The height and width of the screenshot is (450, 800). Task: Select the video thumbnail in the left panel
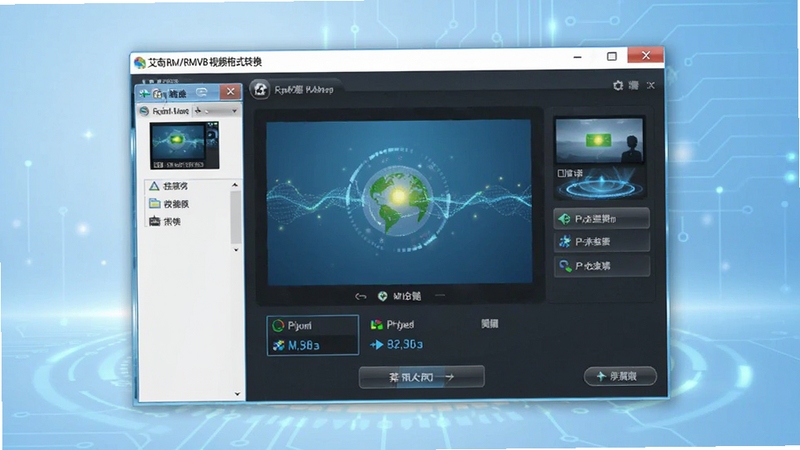click(x=184, y=145)
